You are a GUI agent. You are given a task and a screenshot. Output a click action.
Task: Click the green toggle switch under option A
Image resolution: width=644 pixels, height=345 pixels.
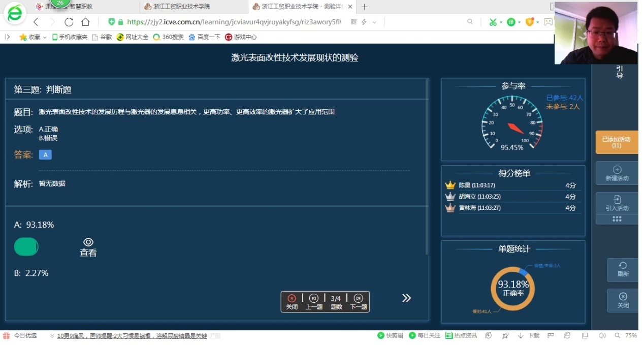pyautogui.click(x=26, y=246)
